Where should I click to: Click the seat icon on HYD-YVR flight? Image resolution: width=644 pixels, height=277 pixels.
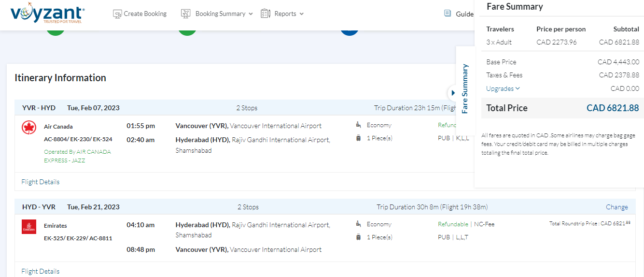point(358,224)
